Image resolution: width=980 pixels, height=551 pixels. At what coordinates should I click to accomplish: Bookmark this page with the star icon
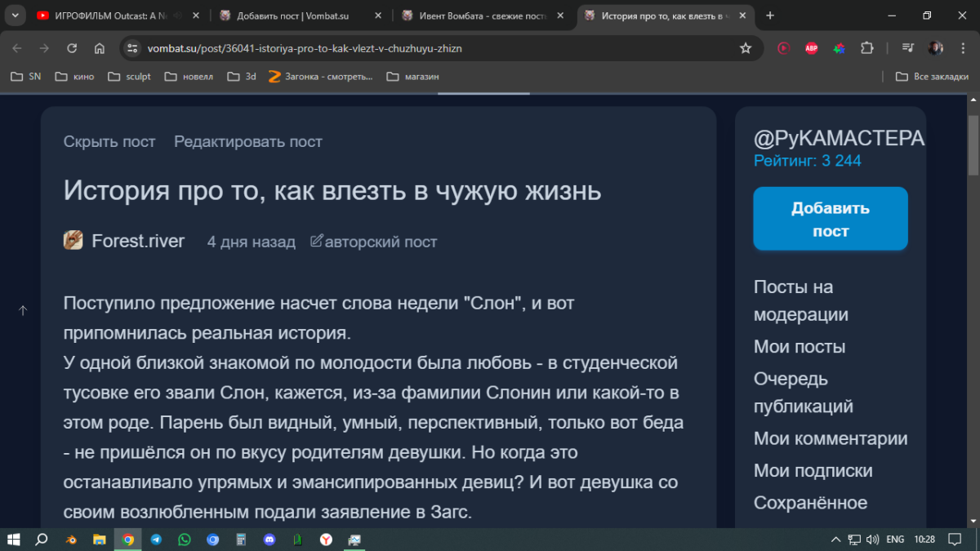pyautogui.click(x=745, y=48)
